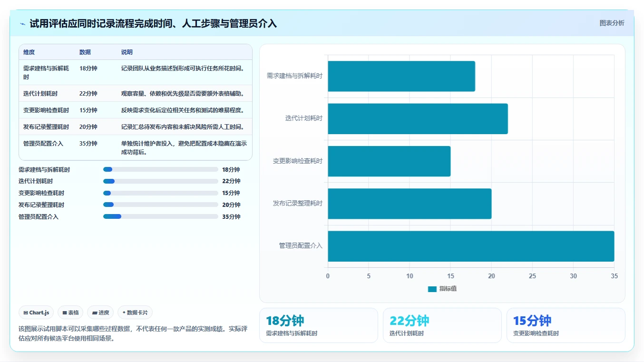The width and height of the screenshot is (644, 362).
Task: Click the footer note starting 该图展示试用脚本
Action: [x=133, y=334]
